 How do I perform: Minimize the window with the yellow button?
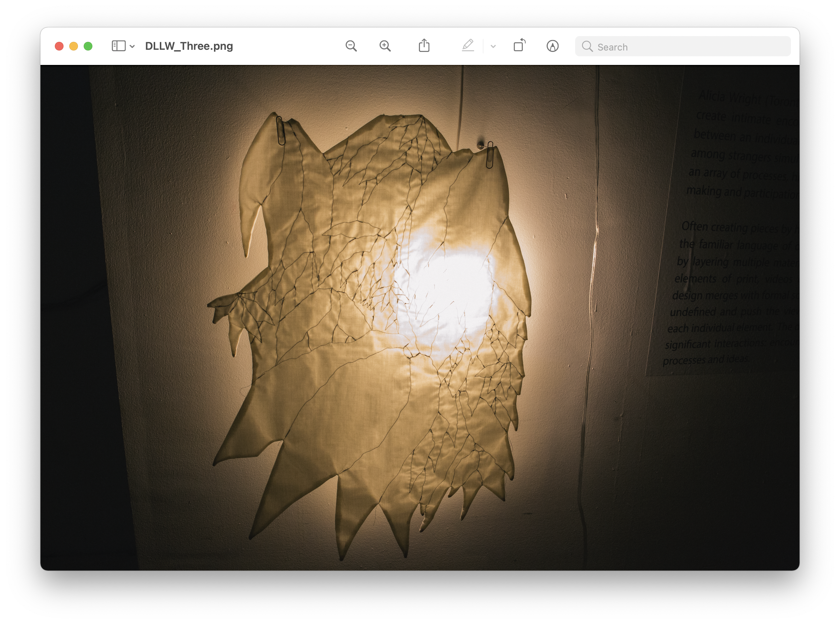pos(74,46)
